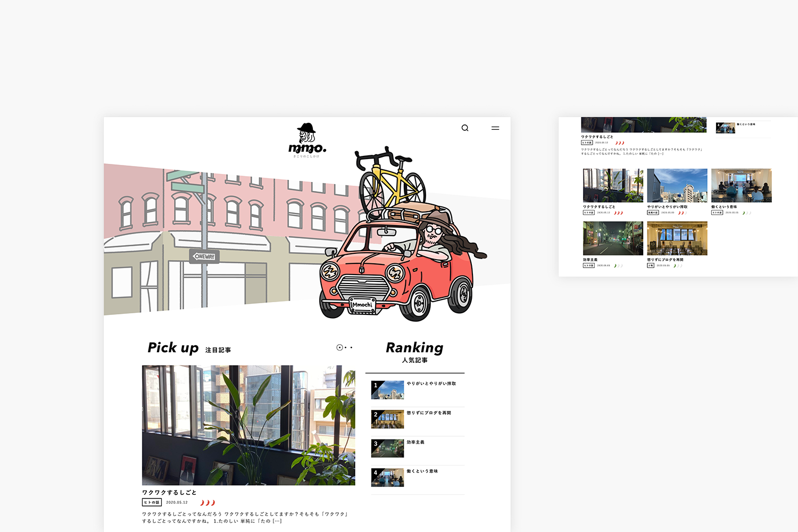
Task: Click the ONE WAY street sign illustration
Action: tap(205, 256)
